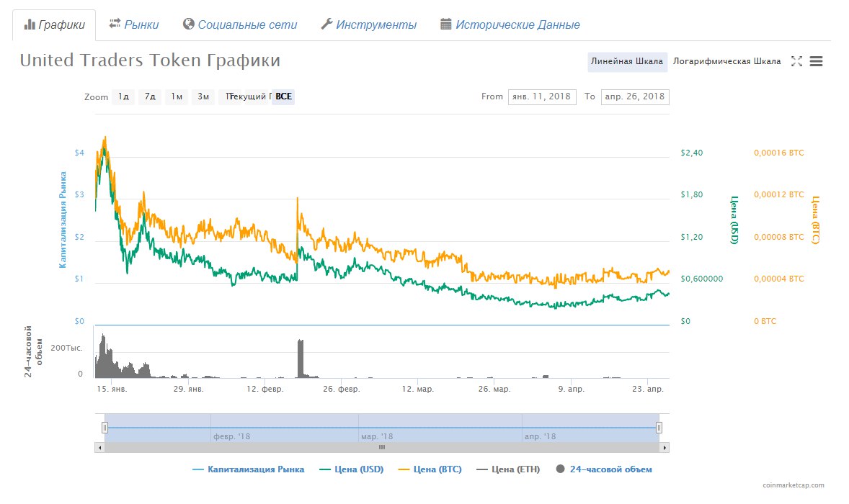The width and height of the screenshot is (849, 504).
Task: Click the navigator scrollbar right arrow
Action: pyautogui.click(x=664, y=448)
